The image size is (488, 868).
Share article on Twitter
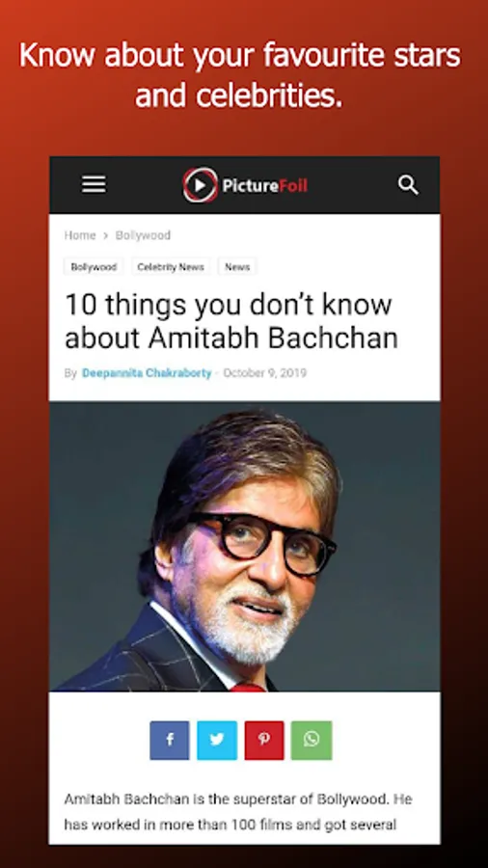(x=217, y=740)
